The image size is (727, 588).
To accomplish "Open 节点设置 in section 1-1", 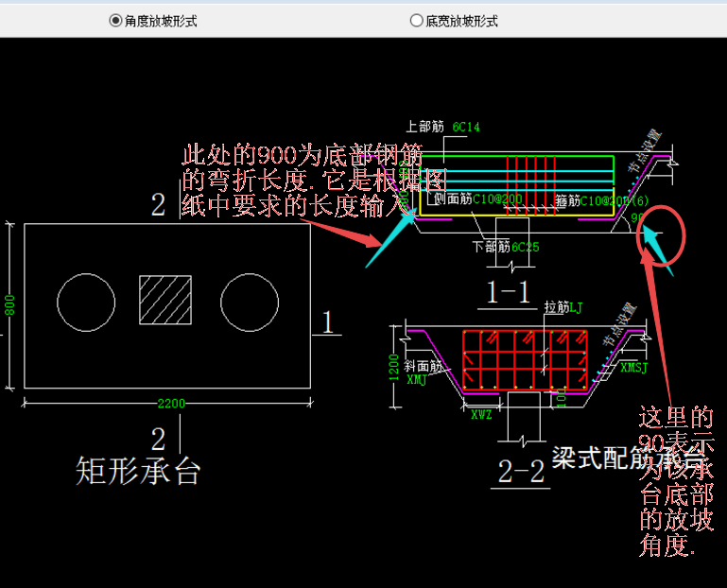I will coord(645,150).
